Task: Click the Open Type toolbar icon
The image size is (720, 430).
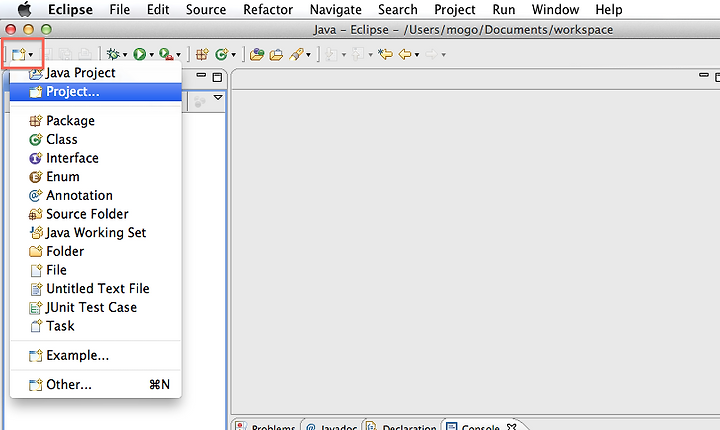Action: click(x=257, y=54)
